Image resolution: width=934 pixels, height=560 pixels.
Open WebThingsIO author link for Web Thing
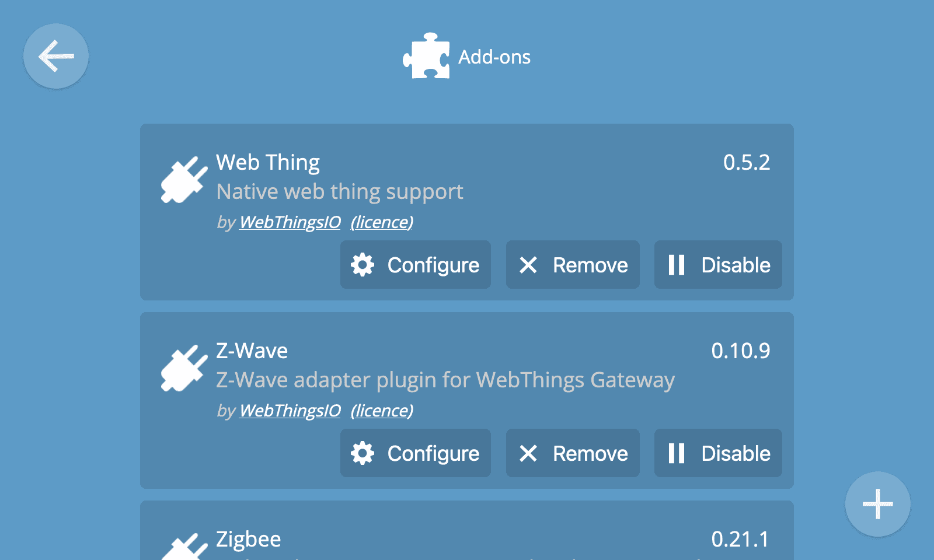(x=290, y=222)
